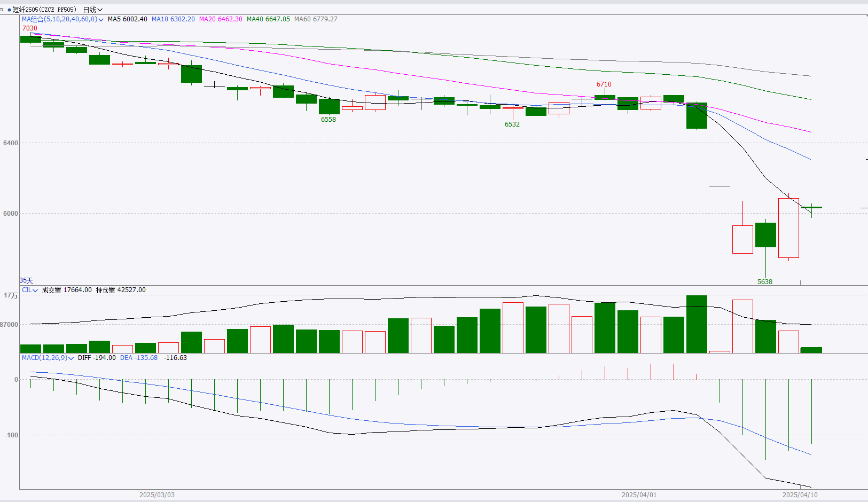The image size is (868, 502).
Task: Click the 2025/04/01 date on time axis
Action: tap(639, 495)
